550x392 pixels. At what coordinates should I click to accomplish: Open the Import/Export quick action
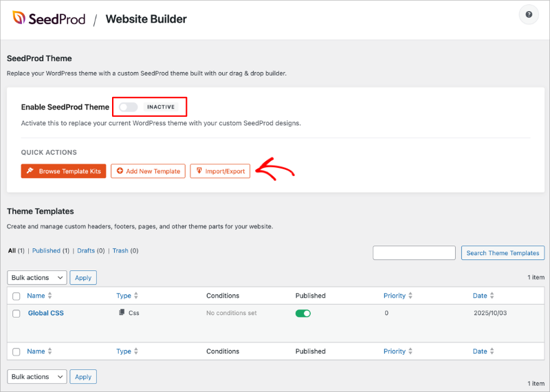[220, 171]
